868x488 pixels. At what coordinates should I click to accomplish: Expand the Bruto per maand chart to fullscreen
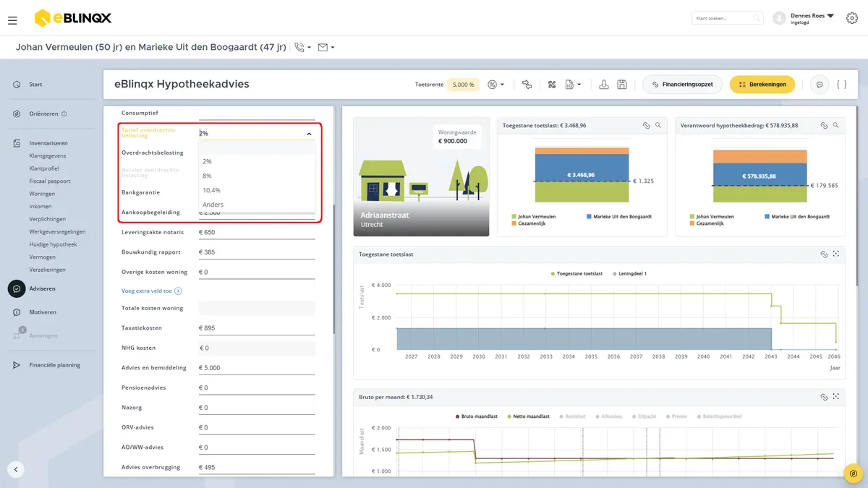point(836,397)
